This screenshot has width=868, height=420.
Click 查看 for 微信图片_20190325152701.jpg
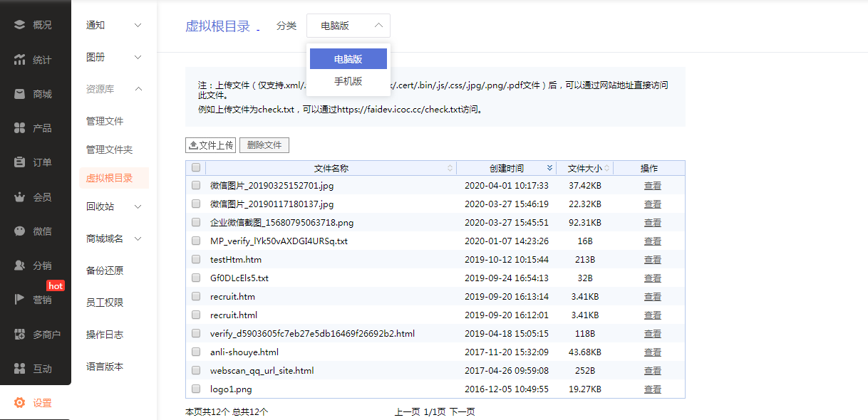653,185
